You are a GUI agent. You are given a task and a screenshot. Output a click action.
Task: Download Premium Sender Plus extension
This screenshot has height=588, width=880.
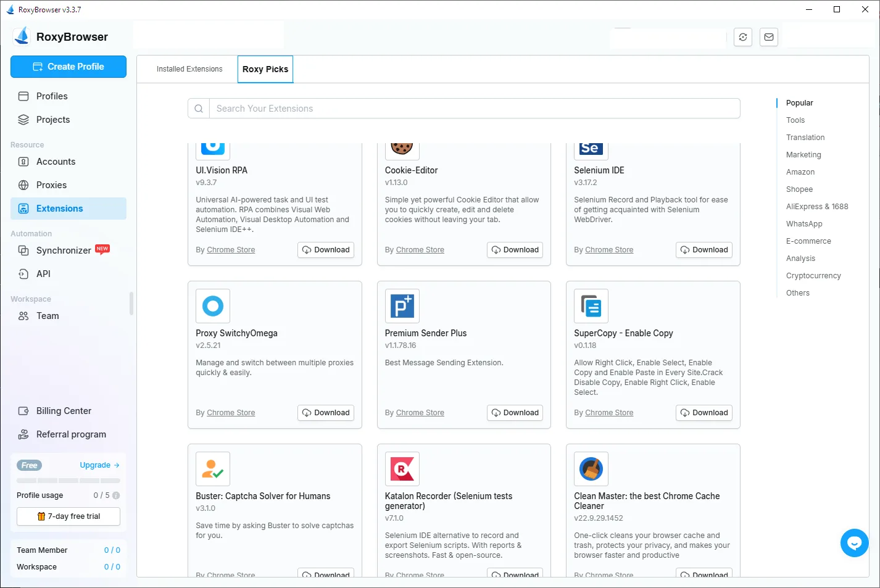point(515,413)
